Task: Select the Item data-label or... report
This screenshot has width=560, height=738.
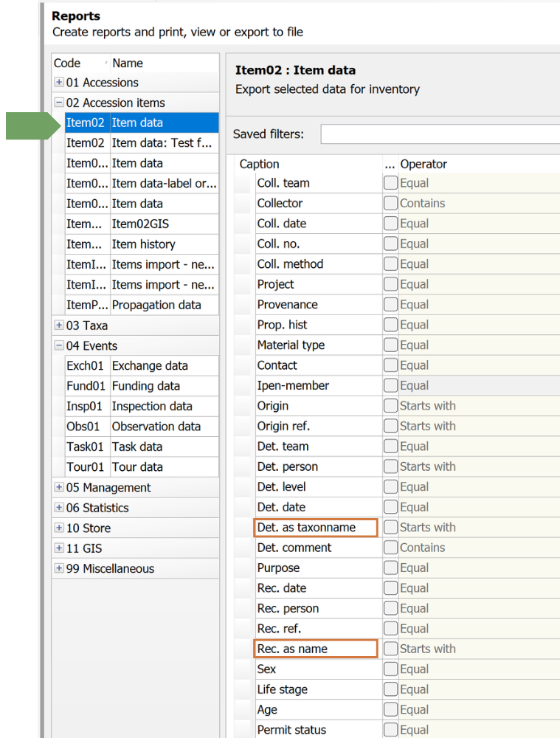Action: click(142, 183)
